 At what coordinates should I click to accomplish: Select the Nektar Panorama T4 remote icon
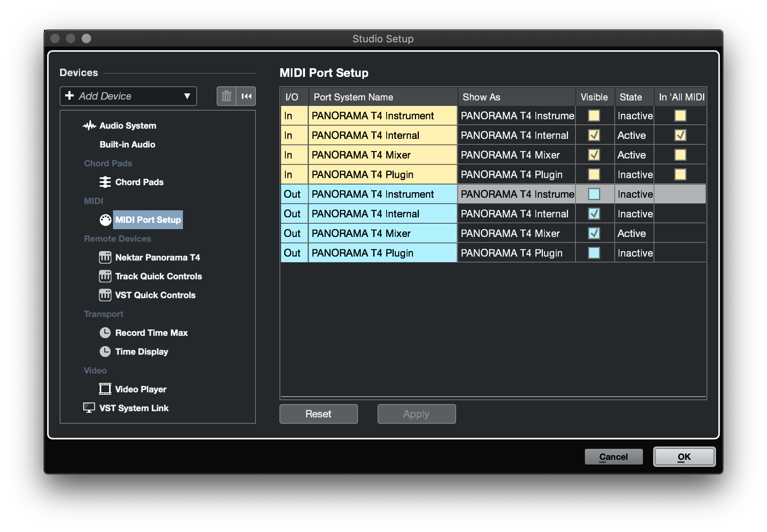[x=105, y=257]
